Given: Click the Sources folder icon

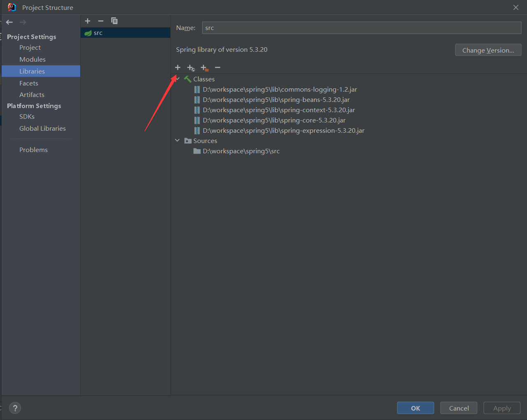Looking at the screenshot, I should coord(188,141).
